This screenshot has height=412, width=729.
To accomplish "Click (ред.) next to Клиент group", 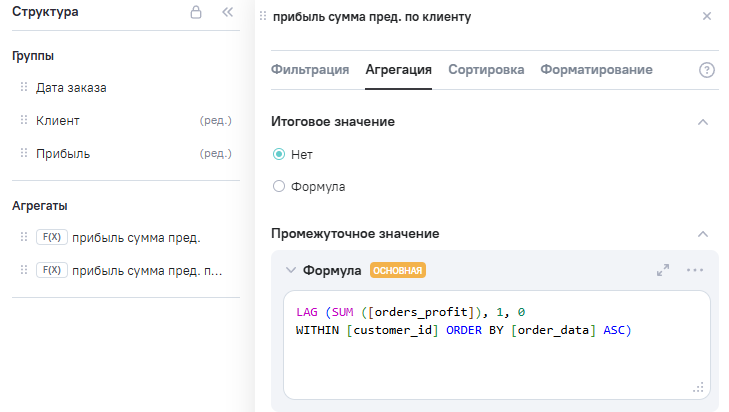I will 216,121.
